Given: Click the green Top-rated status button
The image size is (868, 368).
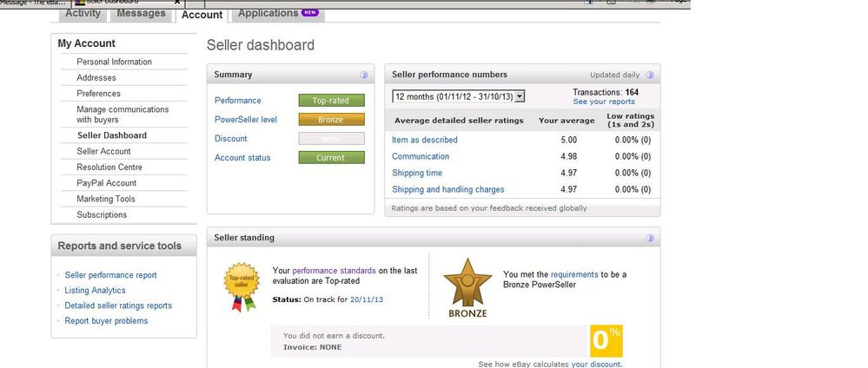Looking at the screenshot, I should [x=332, y=101].
